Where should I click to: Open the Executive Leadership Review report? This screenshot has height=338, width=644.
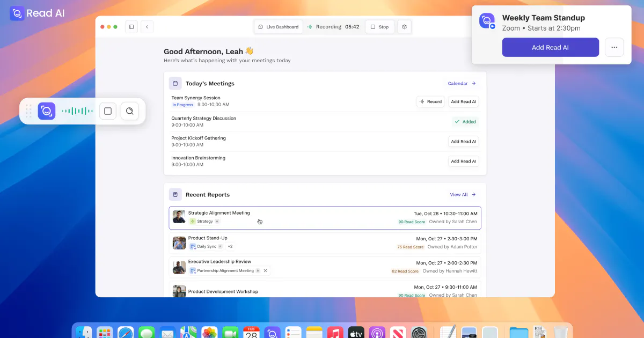(325, 267)
